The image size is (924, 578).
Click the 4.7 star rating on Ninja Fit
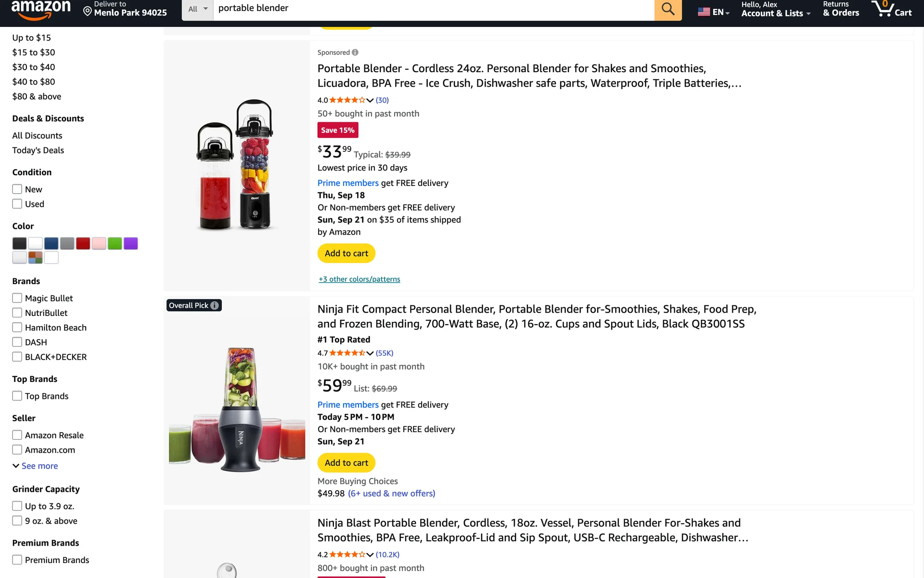coord(346,353)
